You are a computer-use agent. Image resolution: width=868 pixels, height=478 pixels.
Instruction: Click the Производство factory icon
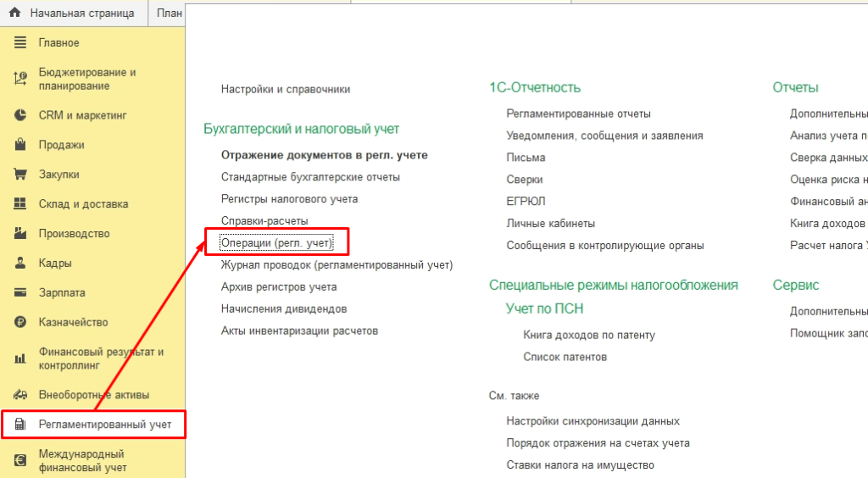[x=20, y=233]
